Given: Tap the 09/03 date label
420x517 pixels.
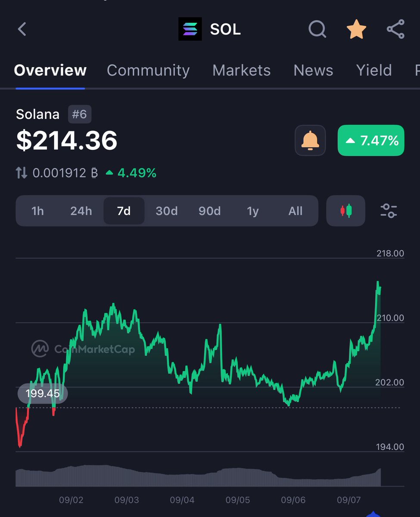Looking at the screenshot, I should 127,500.
